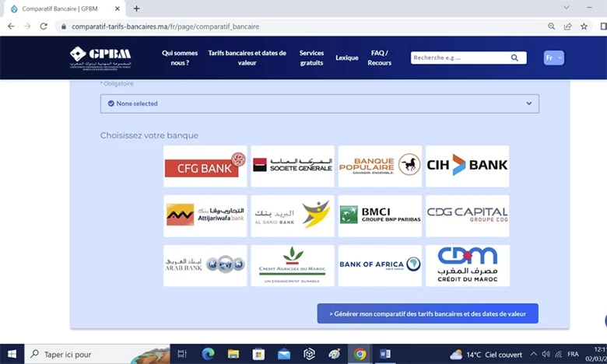This screenshot has width=607, height=364.
Task: Click the share page icon
Action: [567, 26]
